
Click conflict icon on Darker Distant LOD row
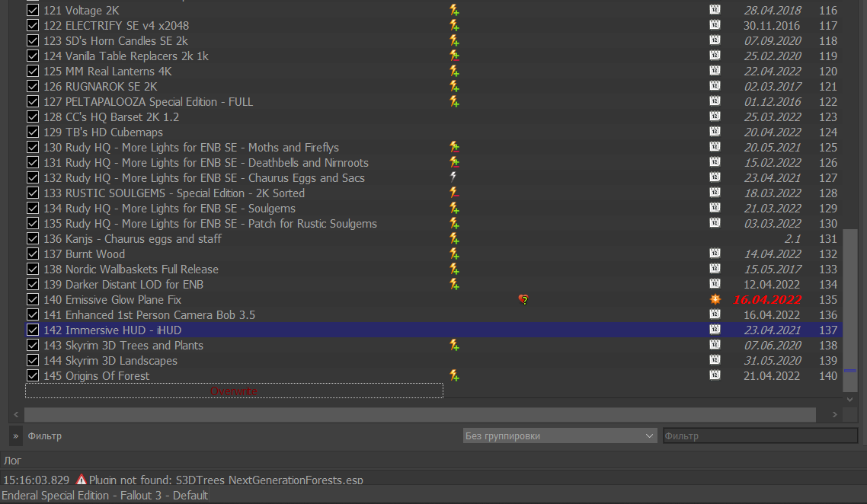[454, 284]
